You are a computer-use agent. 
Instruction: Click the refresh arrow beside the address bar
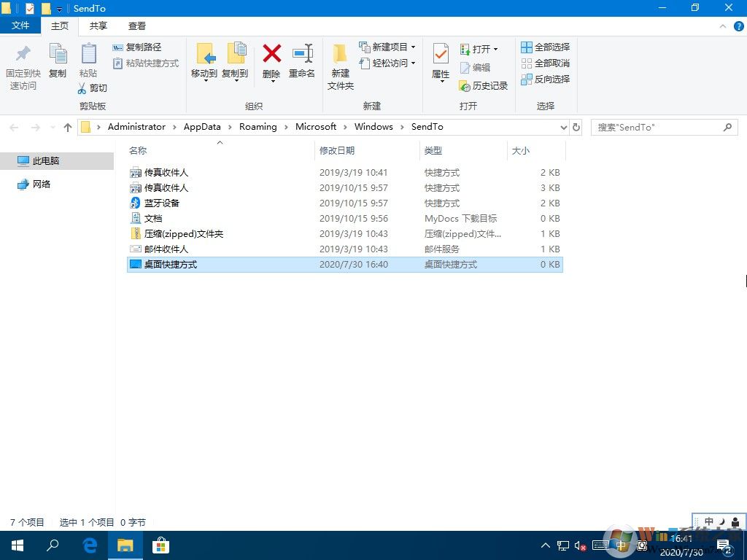click(x=576, y=127)
